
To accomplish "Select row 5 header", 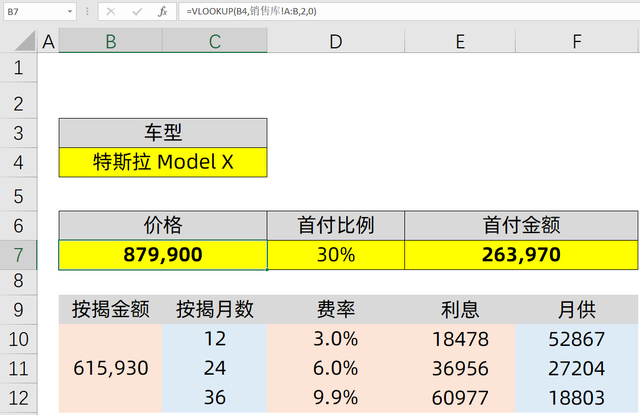I will 18,196.
